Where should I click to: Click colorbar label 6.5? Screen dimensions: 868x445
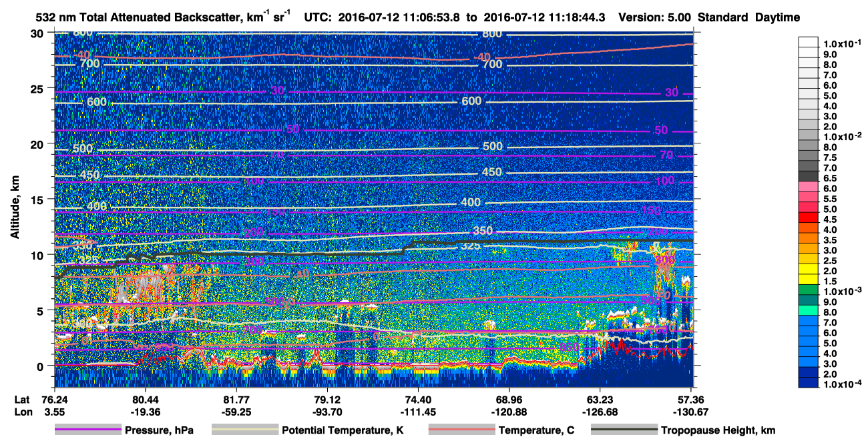831,178
